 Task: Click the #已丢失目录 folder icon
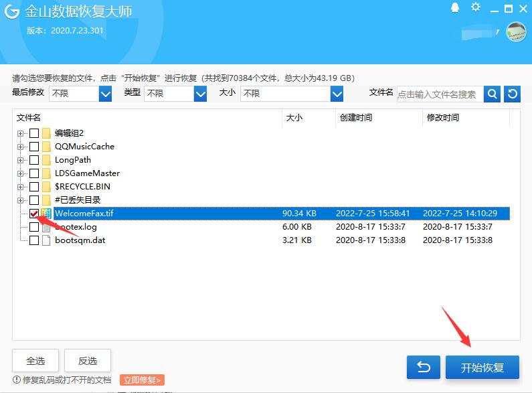[46, 200]
